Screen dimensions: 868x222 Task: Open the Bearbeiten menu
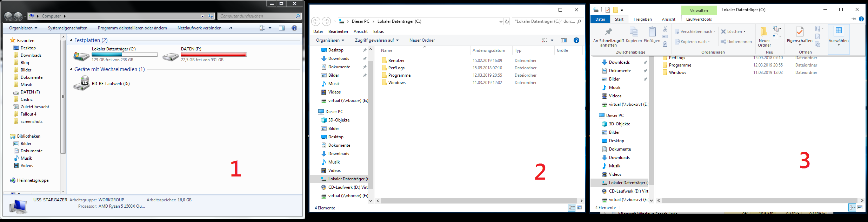338,32
